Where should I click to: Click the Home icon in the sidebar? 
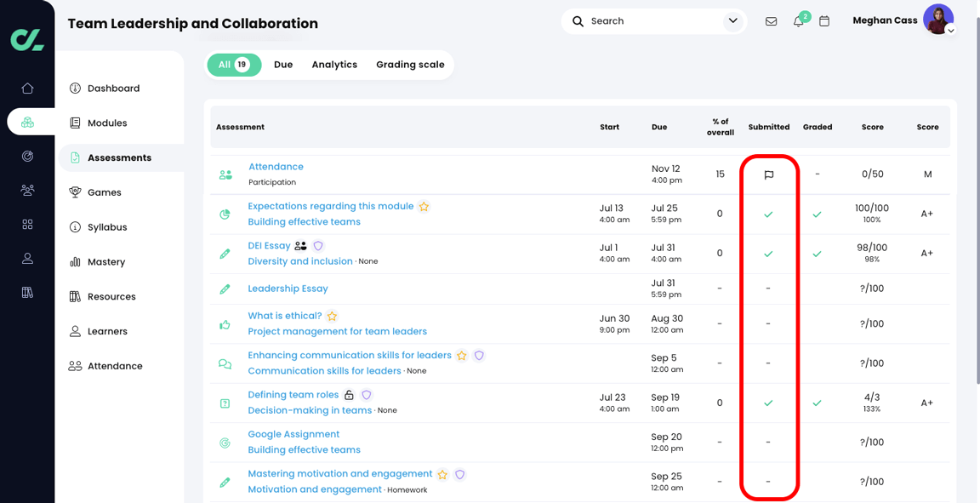pyautogui.click(x=27, y=88)
